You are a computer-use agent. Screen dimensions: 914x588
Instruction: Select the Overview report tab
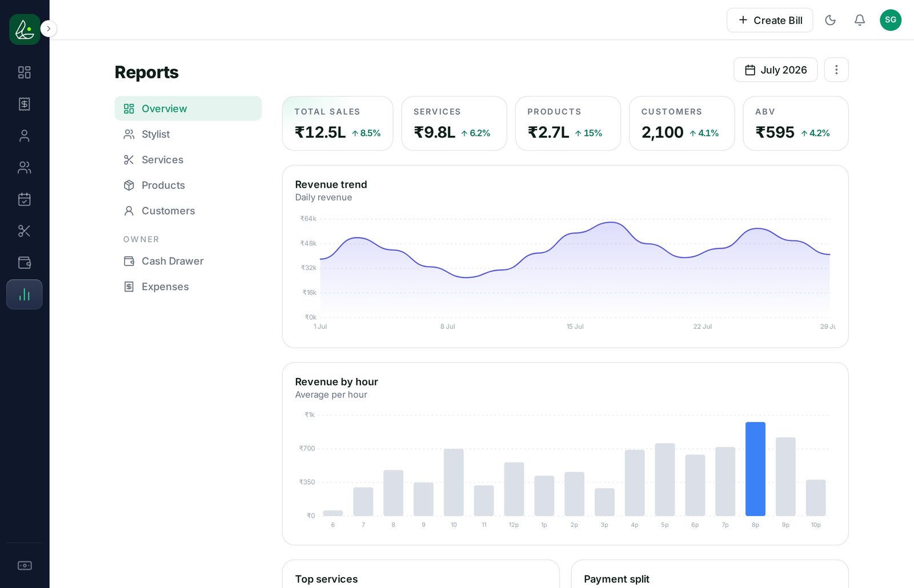[x=188, y=108]
